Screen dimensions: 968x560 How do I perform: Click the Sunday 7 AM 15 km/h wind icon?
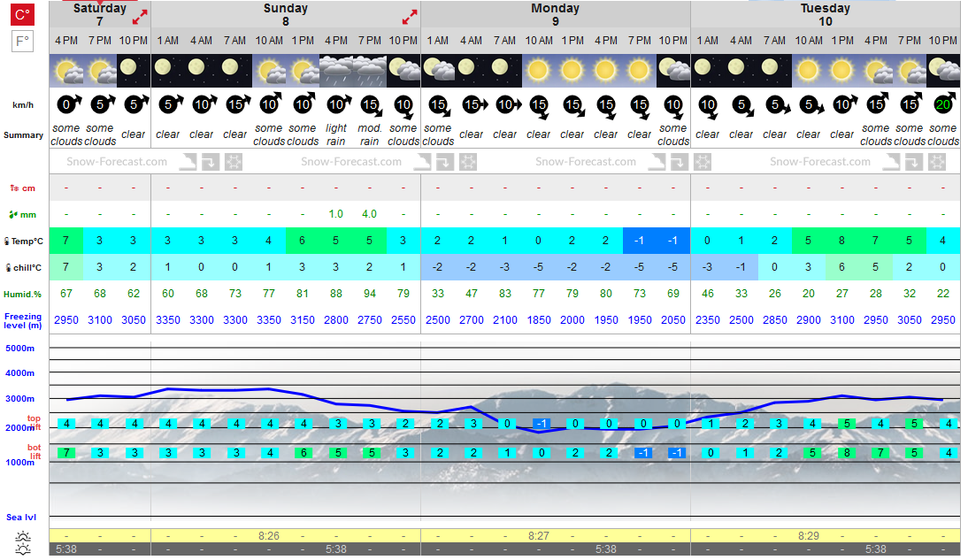[236, 104]
